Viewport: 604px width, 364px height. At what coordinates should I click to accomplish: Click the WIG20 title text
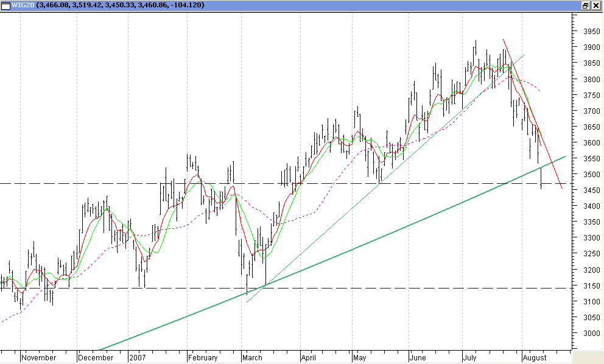click(x=23, y=5)
